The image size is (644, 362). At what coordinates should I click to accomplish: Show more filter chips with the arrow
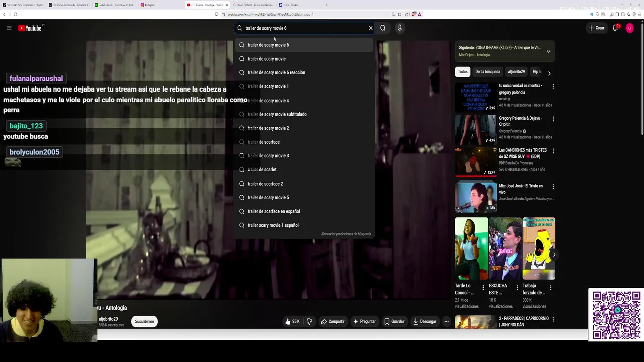[x=549, y=73]
